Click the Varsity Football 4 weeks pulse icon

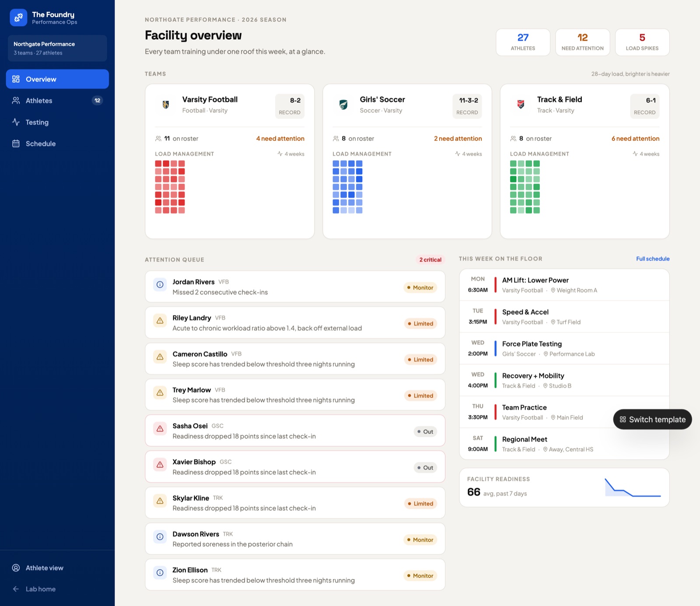point(280,154)
